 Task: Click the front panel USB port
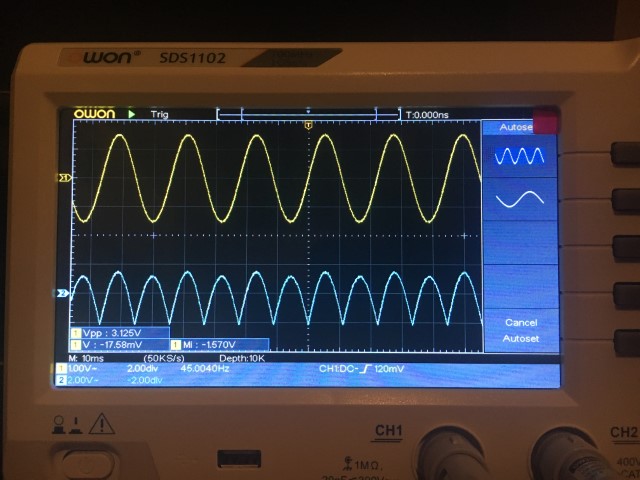click(x=239, y=458)
